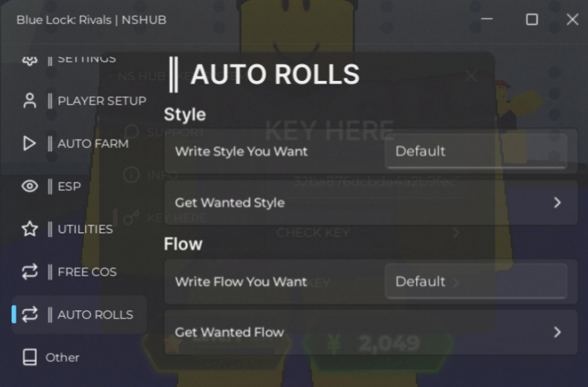The image size is (588, 387).
Task: Click the Write Flow You Want input field
Action: pyautogui.click(x=476, y=281)
